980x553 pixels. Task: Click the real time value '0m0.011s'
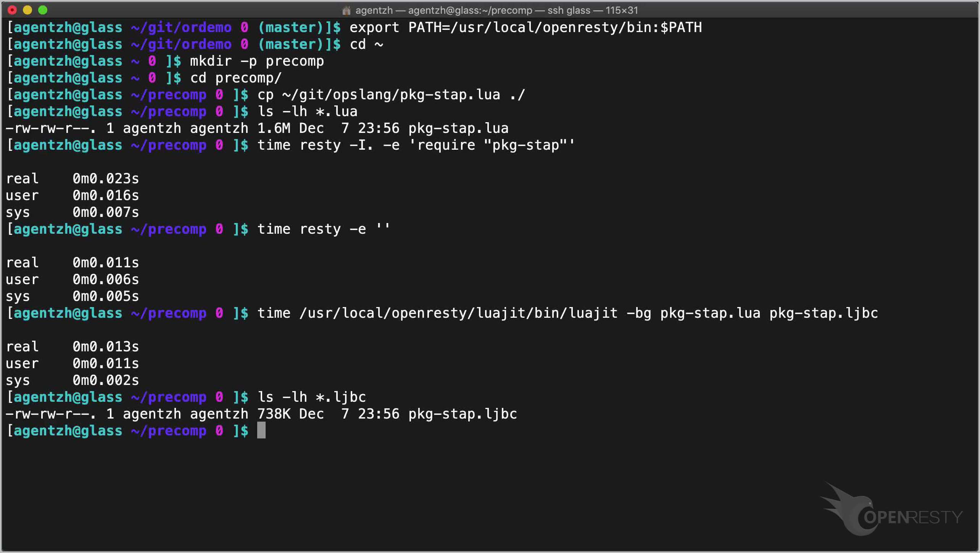[x=106, y=263]
